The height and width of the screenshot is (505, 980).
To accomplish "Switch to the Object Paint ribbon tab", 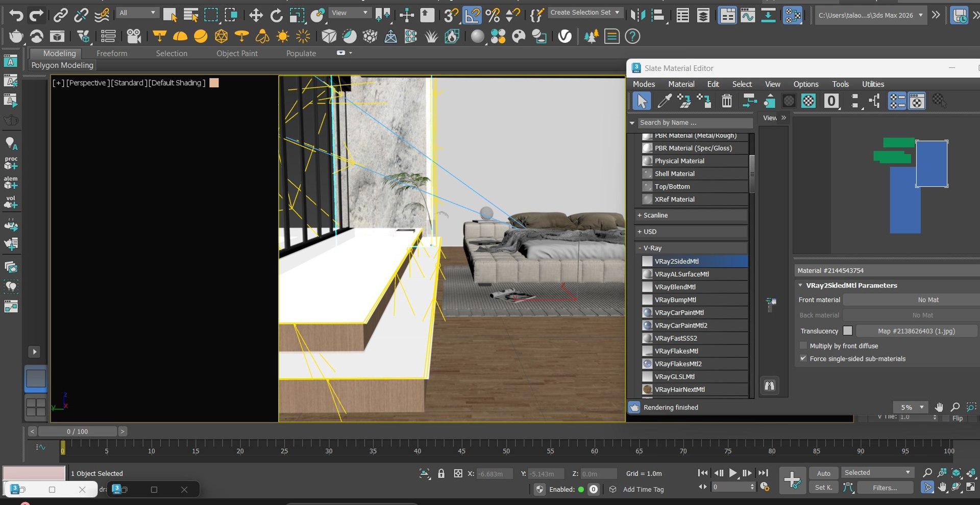I will 237,53.
